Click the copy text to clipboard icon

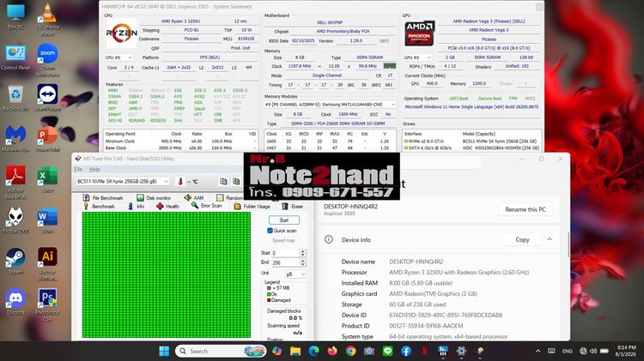[x=223, y=181]
